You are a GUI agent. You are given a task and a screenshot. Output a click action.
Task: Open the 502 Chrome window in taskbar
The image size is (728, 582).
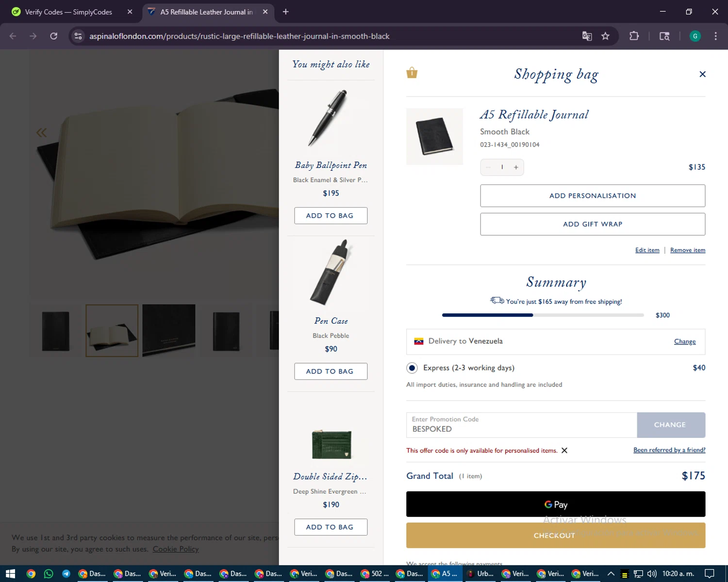[375, 574]
